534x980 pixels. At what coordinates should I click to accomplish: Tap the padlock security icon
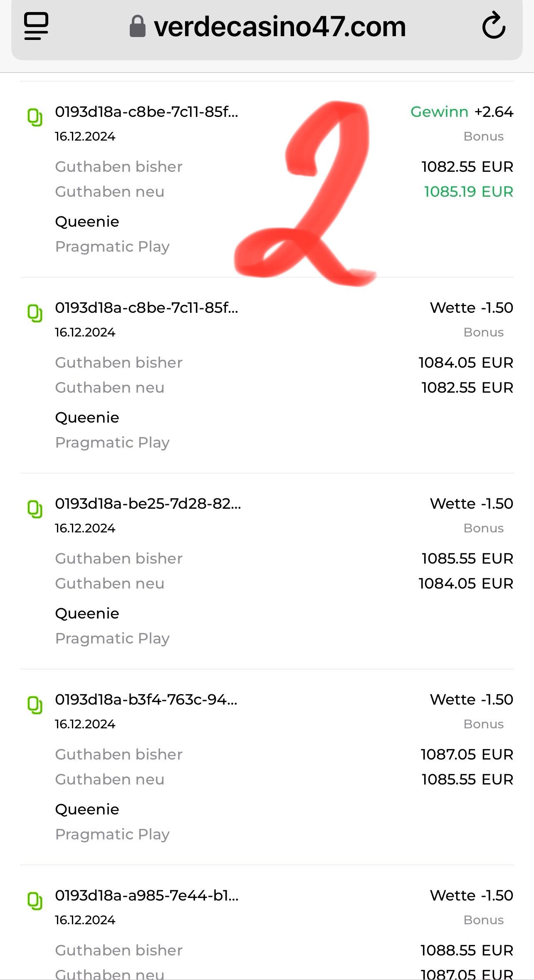pyautogui.click(x=138, y=27)
